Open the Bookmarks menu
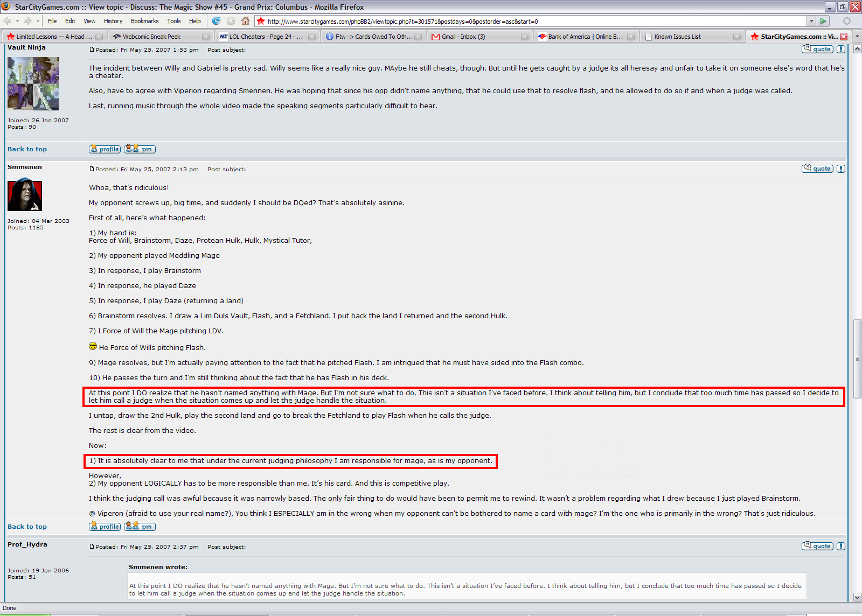862x616 pixels. tap(144, 21)
